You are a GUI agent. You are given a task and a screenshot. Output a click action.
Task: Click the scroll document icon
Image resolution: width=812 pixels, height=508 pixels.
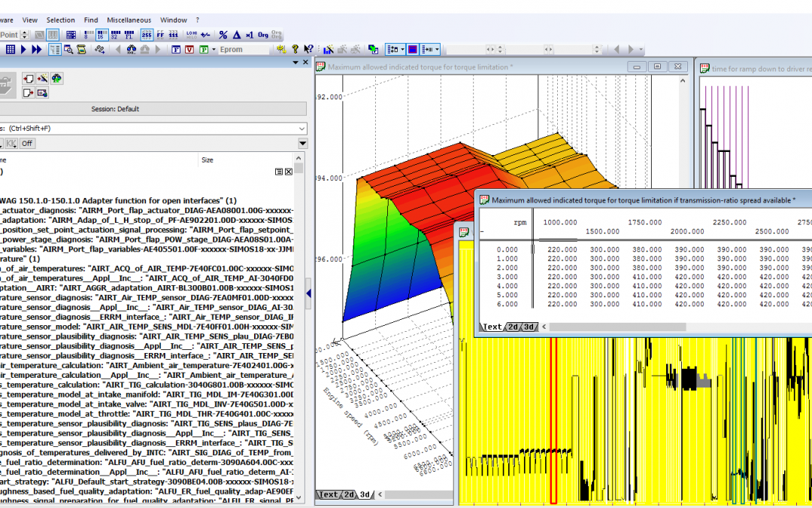[x=81, y=49]
